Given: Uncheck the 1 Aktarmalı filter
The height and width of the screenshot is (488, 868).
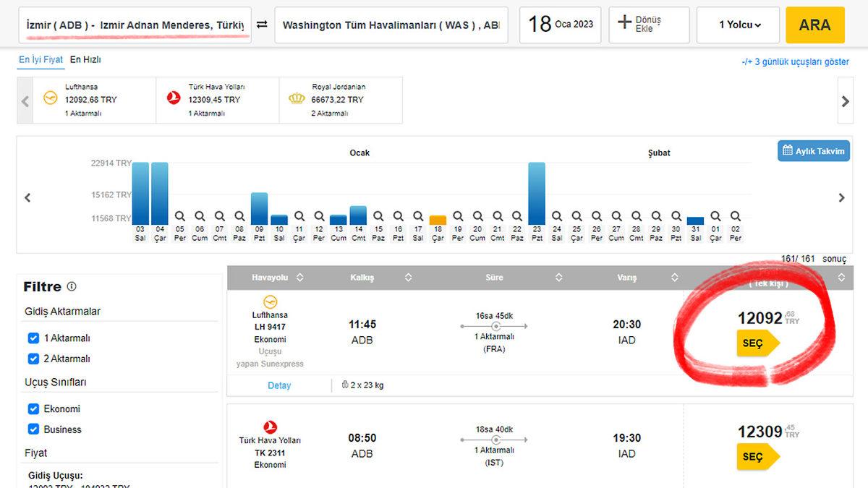Looking at the screenshot, I should [33, 338].
